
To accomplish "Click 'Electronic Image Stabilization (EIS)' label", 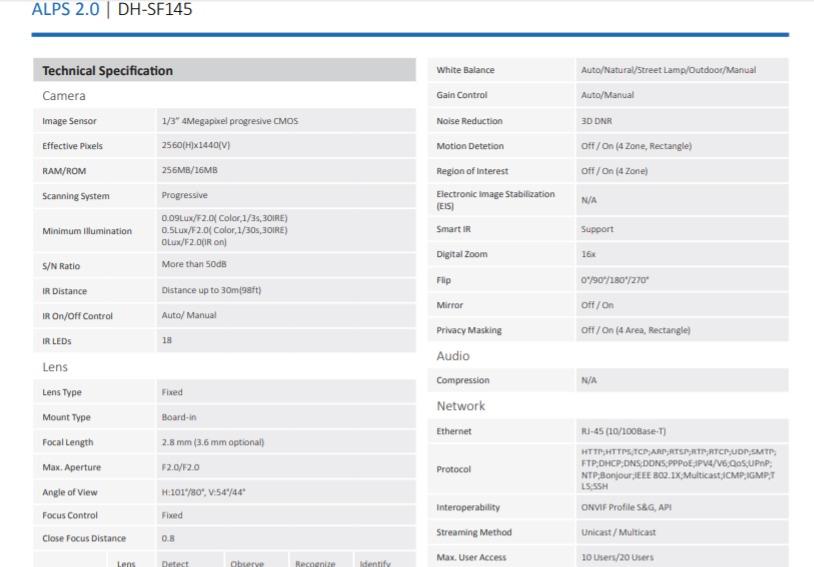I will (496, 200).
